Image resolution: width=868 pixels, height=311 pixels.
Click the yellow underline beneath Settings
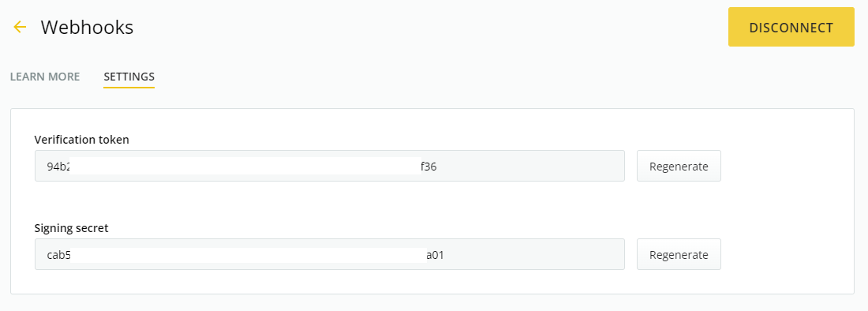[129, 87]
